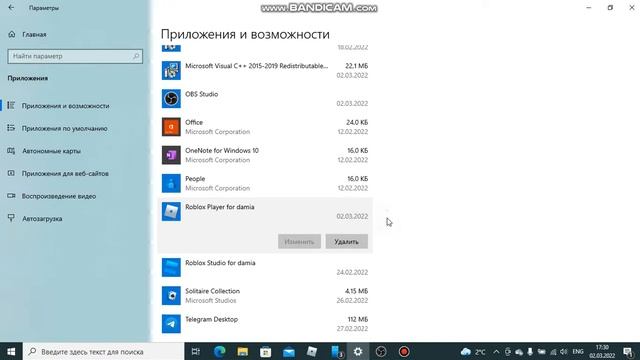Click the Bandicam record icon in the taskbar

point(404,351)
